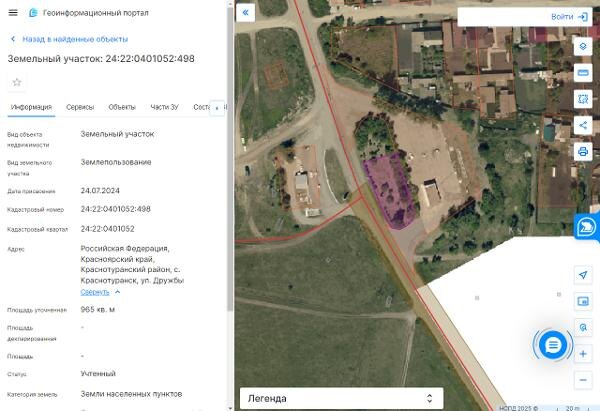Expand the Легенда dropdown
600x411 pixels.
tap(341, 398)
